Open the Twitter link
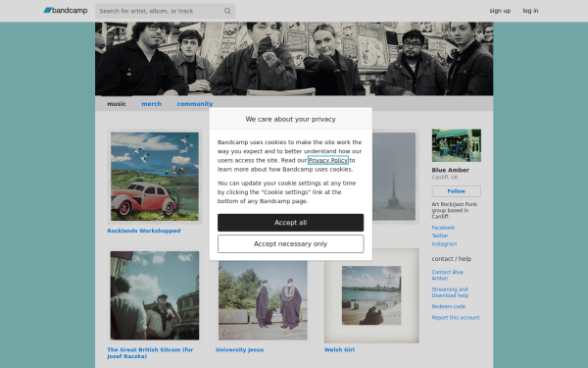 coord(440,236)
